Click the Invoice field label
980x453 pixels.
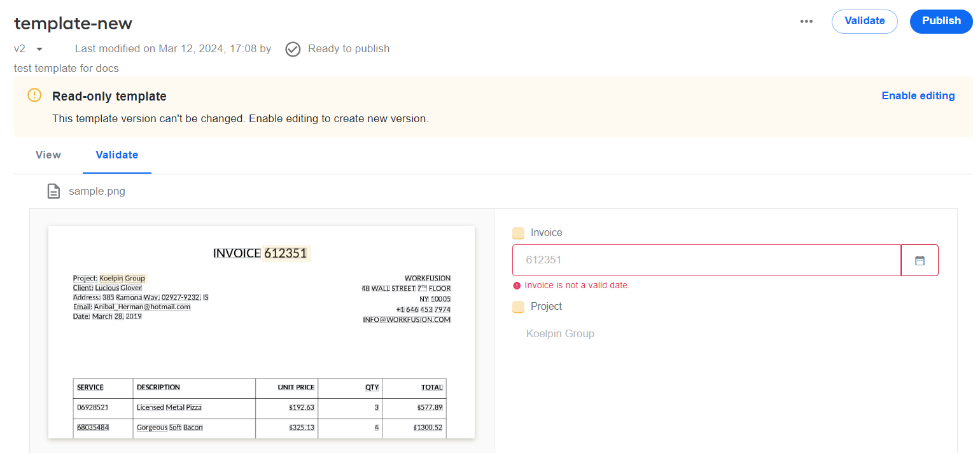[x=547, y=233]
